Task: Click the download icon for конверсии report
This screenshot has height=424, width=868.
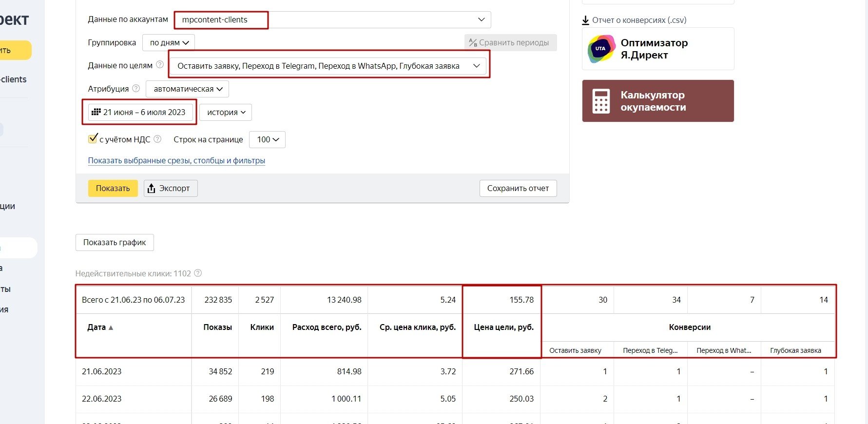Action: (x=586, y=20)
